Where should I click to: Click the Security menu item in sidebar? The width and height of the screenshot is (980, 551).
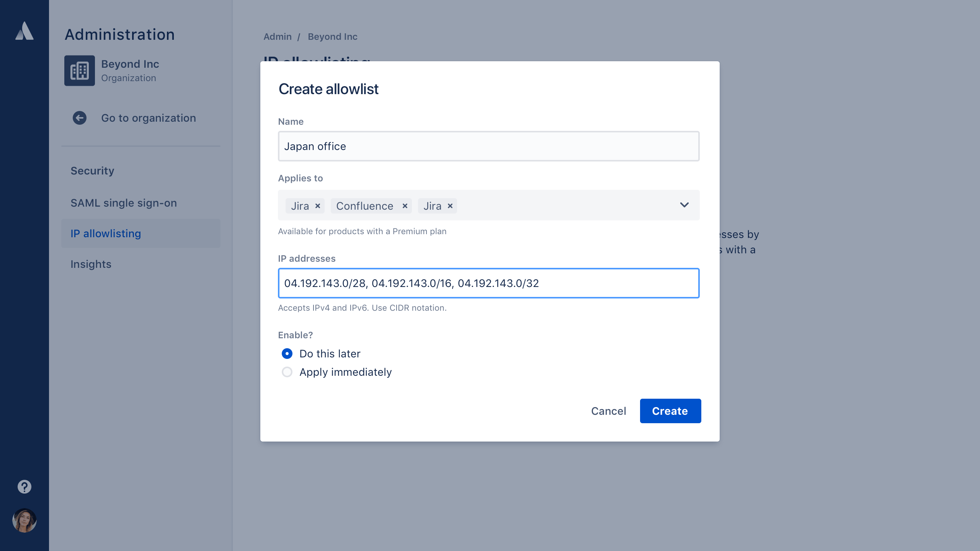(x=92, y=170)
